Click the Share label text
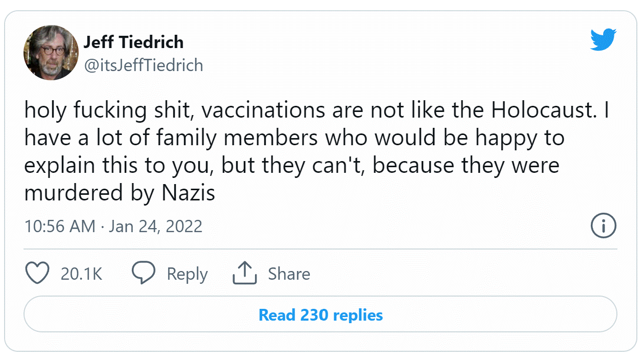The height and width of the screenshot is (360, 644). coord(289,273)
